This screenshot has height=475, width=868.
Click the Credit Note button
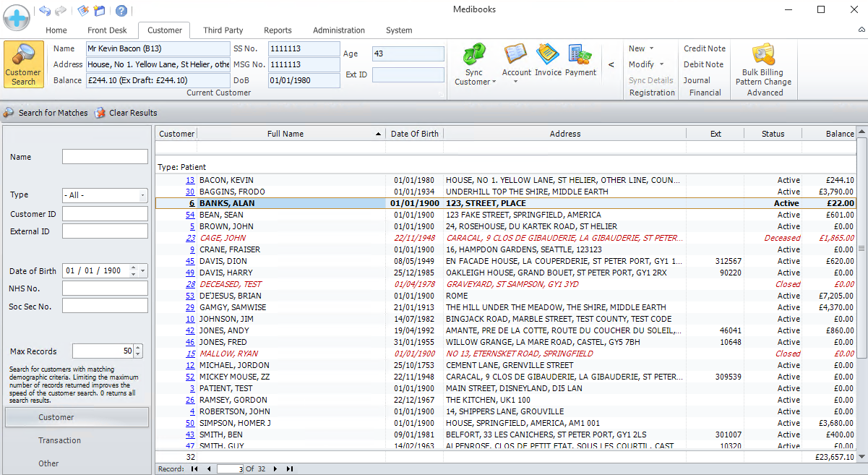point(705,48)
